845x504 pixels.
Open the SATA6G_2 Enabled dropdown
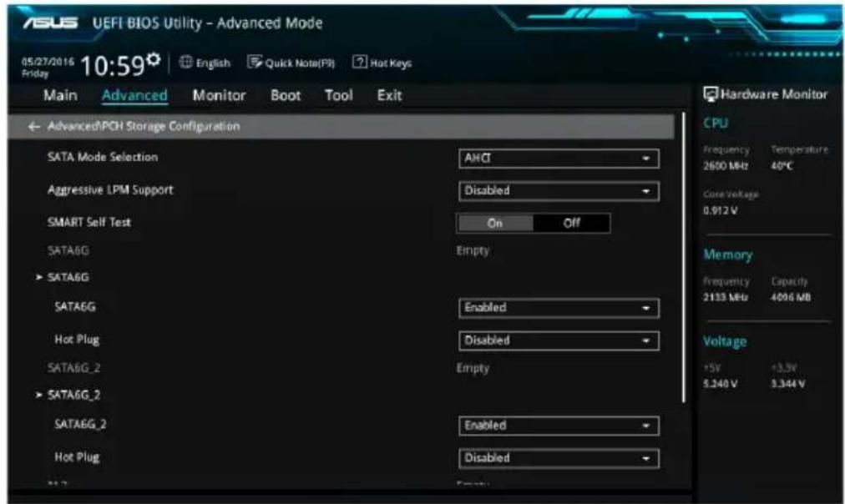point(559,426)
